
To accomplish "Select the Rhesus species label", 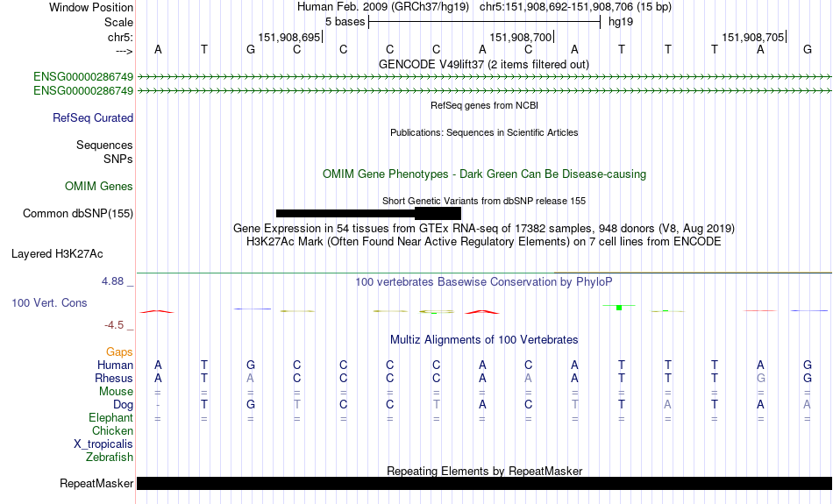I will coord(114,378).
